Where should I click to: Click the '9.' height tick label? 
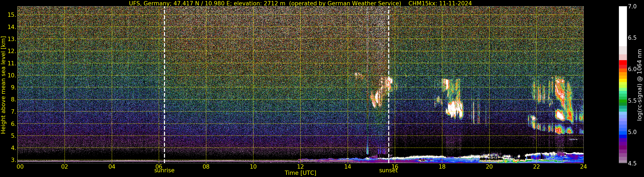pyautogui.click(x=13, y=87)
